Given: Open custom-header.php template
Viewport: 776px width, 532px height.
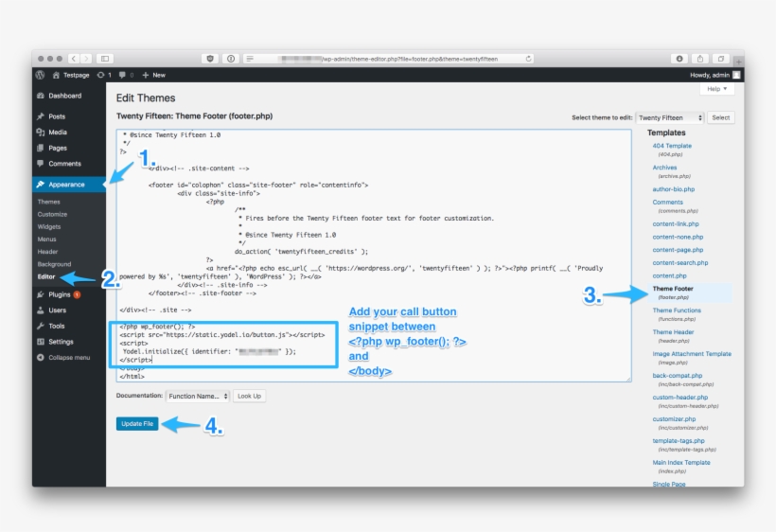Looking at the screenshot, I should (x=680, y=398).
